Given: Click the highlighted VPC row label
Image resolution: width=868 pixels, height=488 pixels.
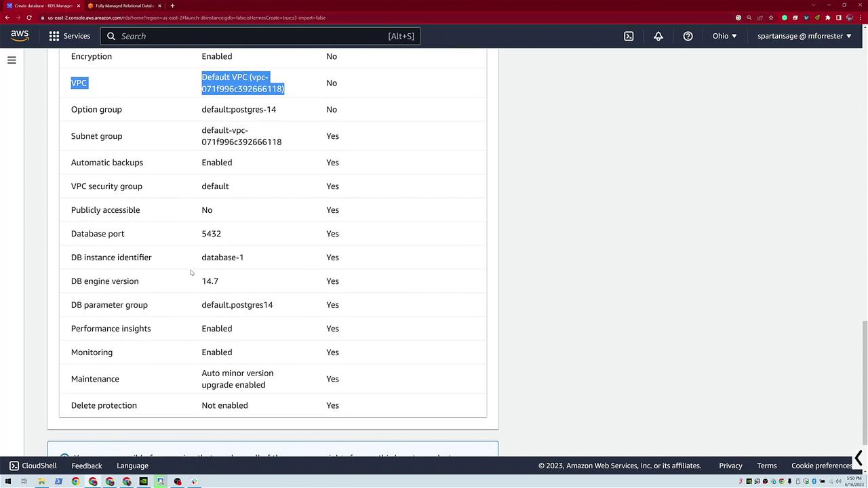Looking at the screenshot, I should click(x=79, y=83).
